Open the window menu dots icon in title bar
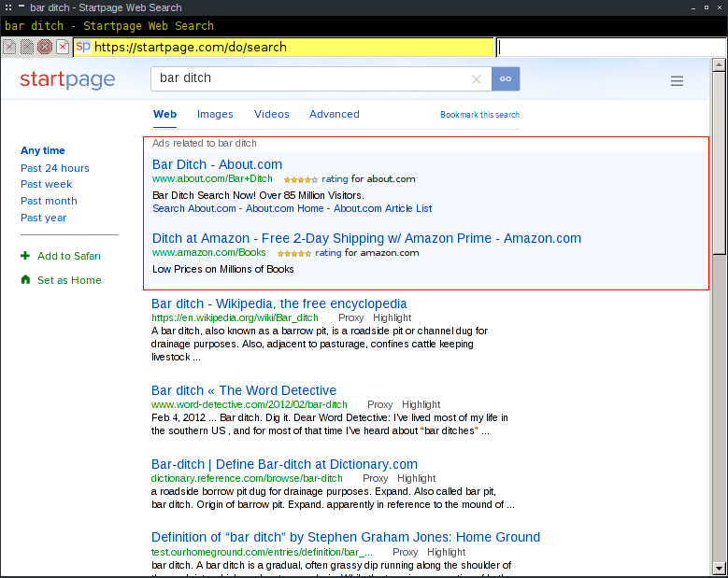This screenshot has width=728, height=578. 8,7
